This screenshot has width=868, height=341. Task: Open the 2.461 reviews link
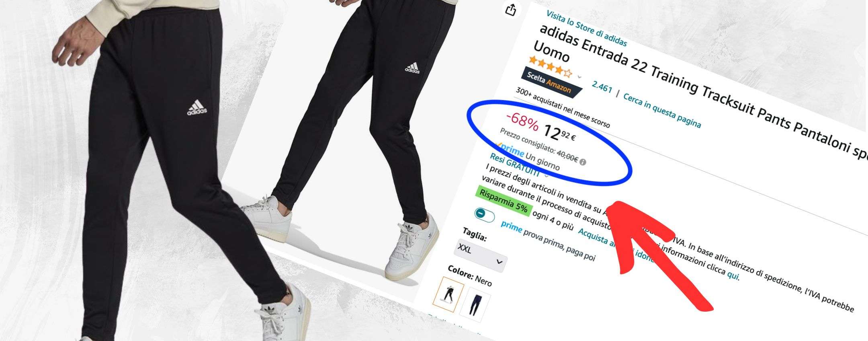tap(602, 86)
